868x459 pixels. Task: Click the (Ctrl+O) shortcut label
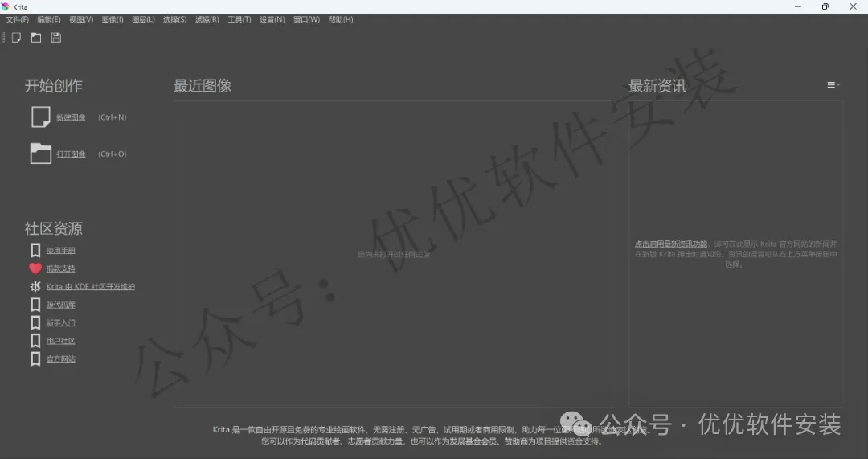pyautogui.click(x=113, y=154)
